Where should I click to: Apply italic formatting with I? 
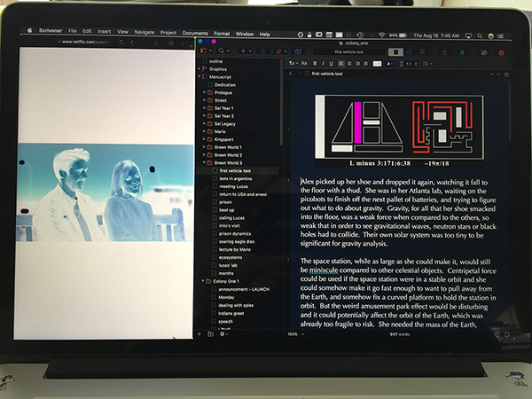[x=323, y=64]
